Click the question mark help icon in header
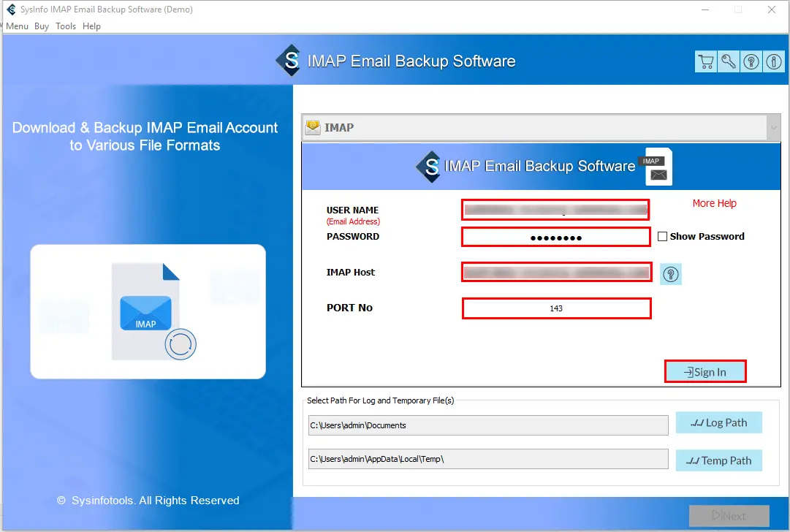This screenshot has width=790, height=532. point(751,62)
